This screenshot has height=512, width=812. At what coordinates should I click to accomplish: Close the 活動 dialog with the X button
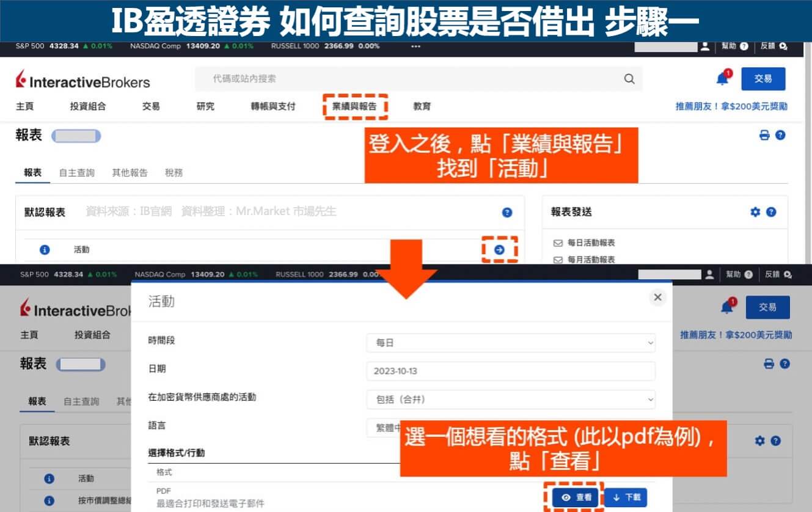(x=657, y=298)
